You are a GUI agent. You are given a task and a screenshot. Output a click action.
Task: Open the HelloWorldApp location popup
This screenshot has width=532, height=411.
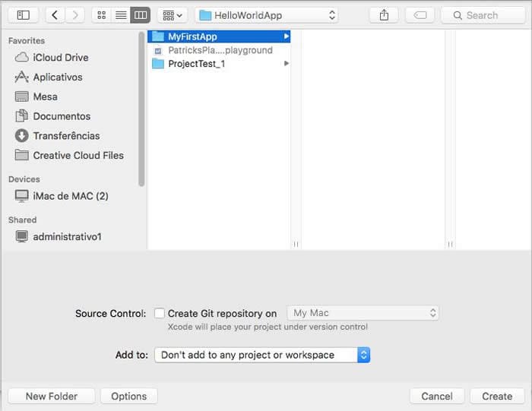267,15
